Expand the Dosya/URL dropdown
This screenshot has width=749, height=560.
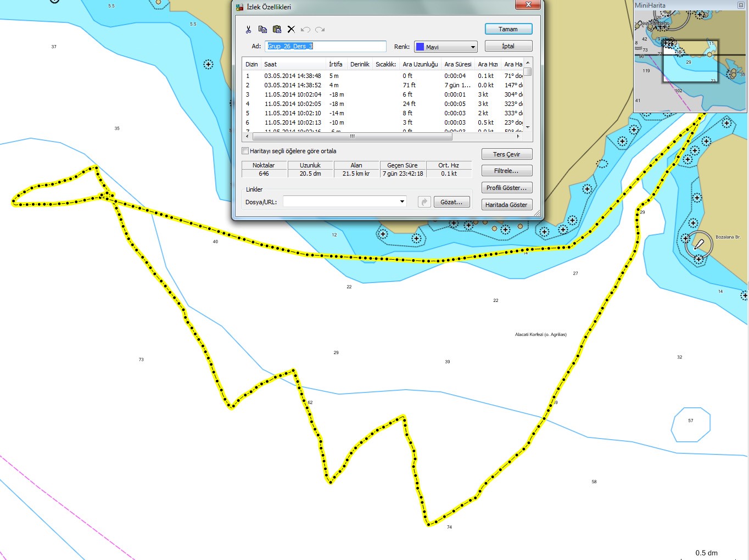[402, 201]
